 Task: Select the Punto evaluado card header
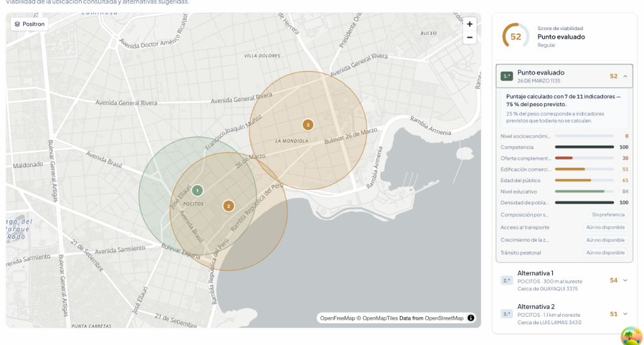tap(564, 76)
